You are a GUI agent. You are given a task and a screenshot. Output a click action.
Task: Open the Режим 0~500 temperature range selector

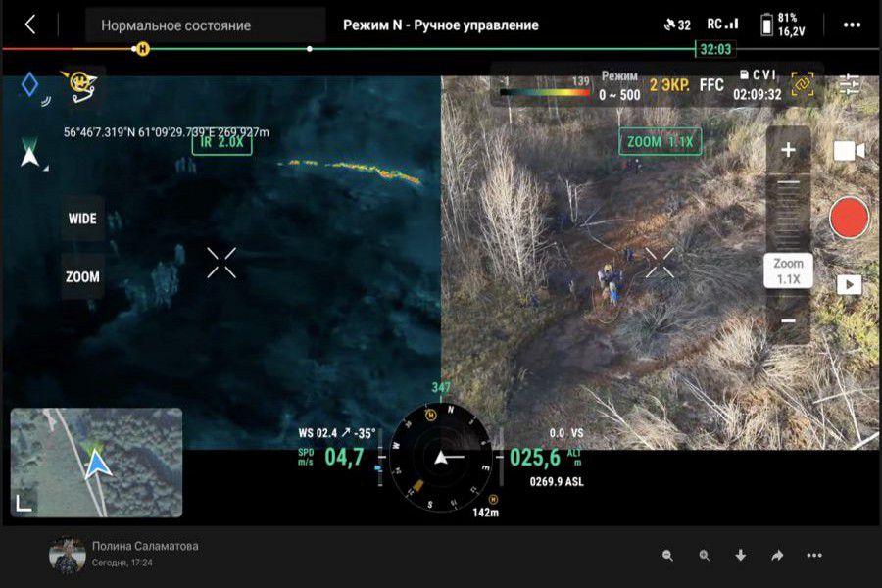[619, 86]
